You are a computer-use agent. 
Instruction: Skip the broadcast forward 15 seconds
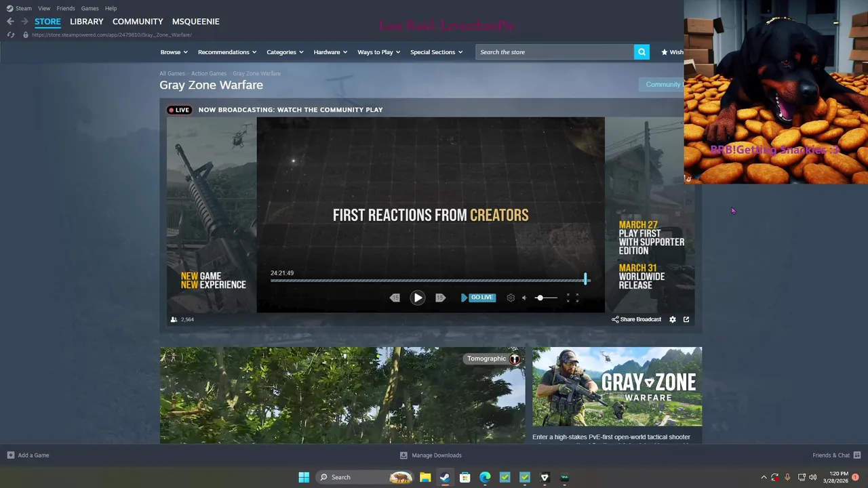(x=440, y=298)
